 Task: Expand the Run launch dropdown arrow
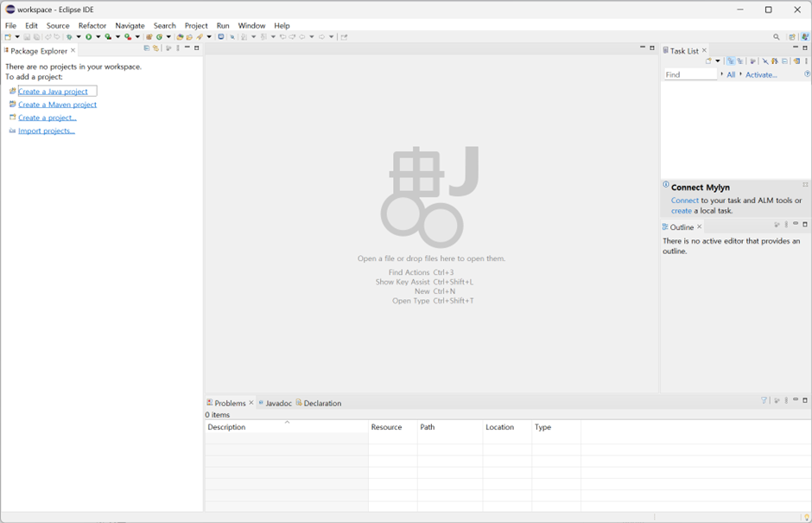(x=98, y=37)
